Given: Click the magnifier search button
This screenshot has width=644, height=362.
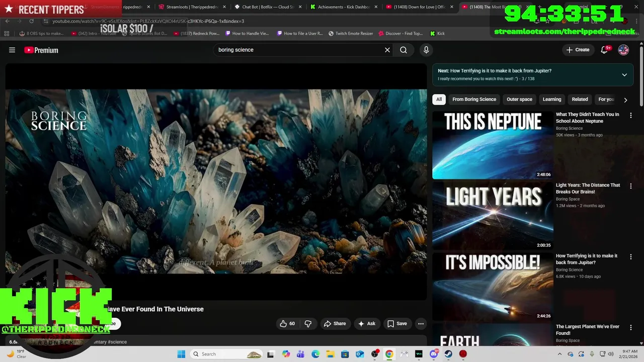Looking at the screenshot, I should point(404,50).
